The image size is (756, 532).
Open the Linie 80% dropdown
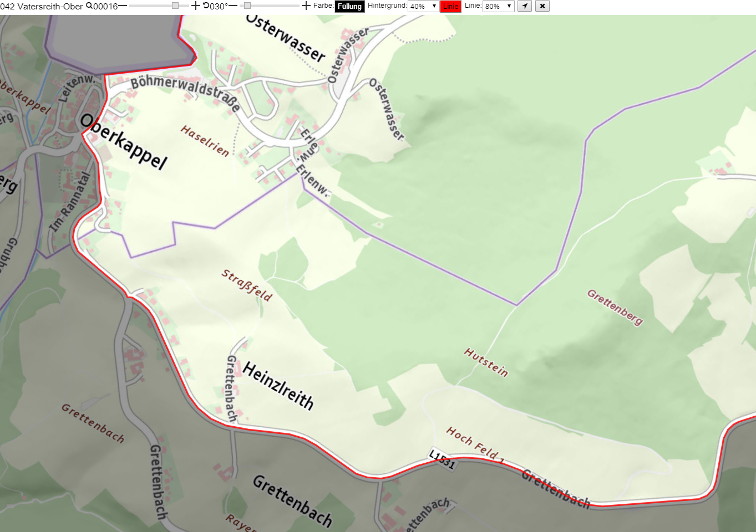click(498, 6)
